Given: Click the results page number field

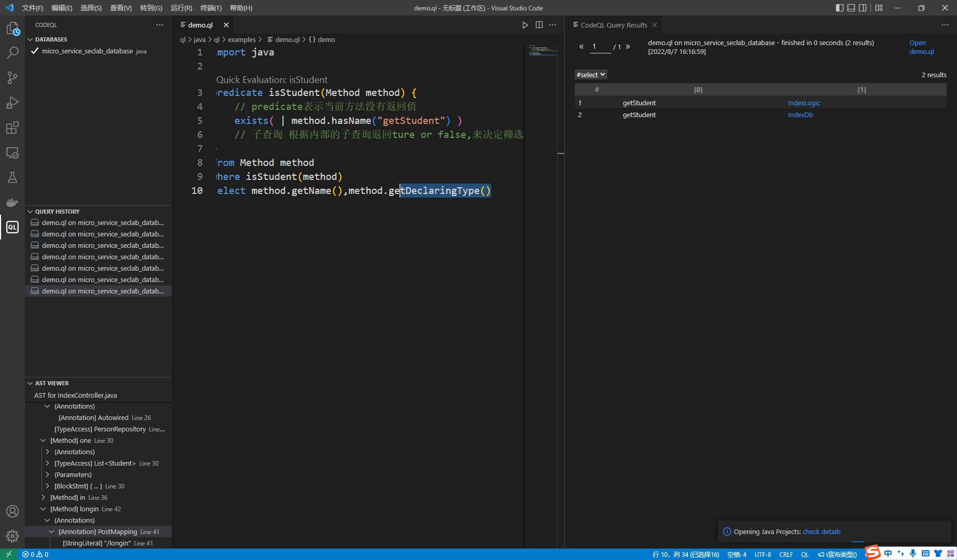Looking at the screenshot, I should pyautogui.click(x=601, y=47).
